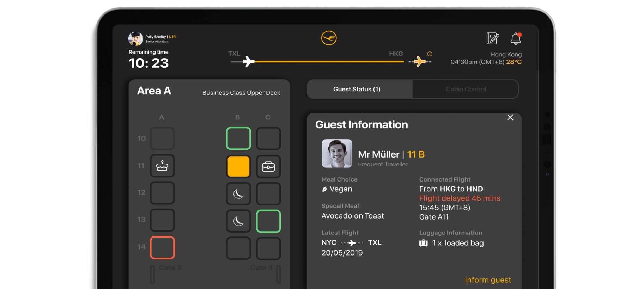Click remaining time '10: 23'
Screen dimensions: 644x289
[x=148, y=63]
